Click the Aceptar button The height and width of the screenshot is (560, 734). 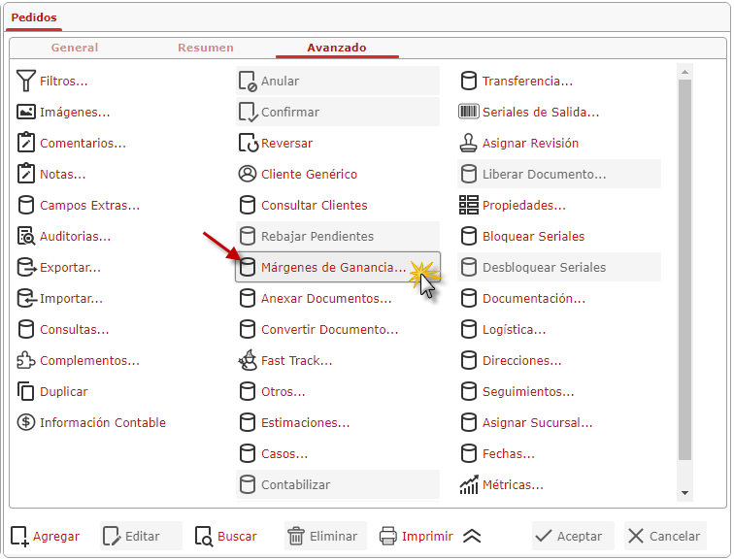click(x=573, y=536)
